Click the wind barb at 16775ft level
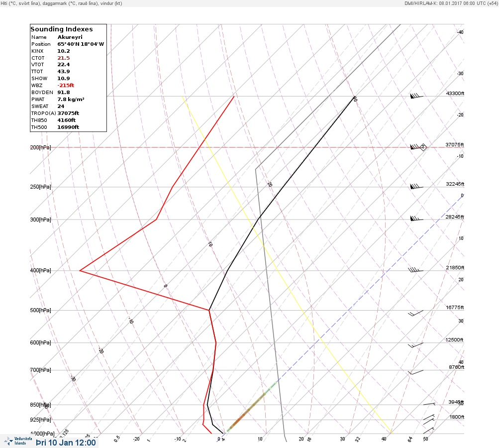This screenshot has width=499, height=448. tap(415, 313)
